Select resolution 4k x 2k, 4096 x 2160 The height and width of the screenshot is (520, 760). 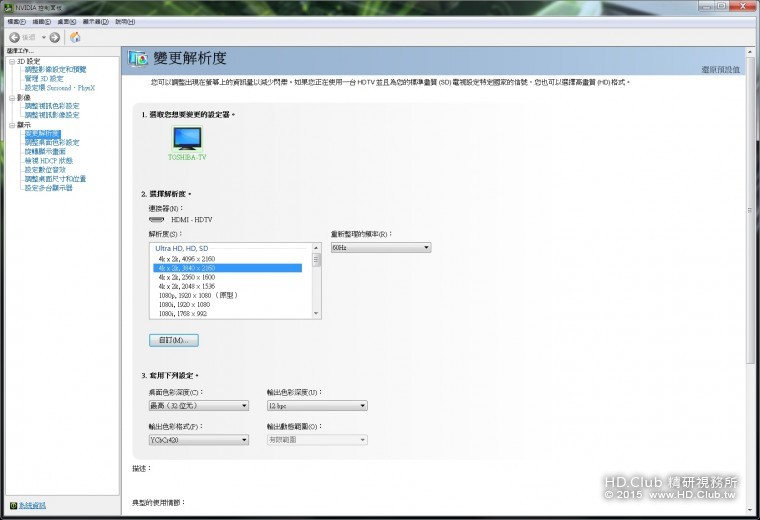click(228, 259)
